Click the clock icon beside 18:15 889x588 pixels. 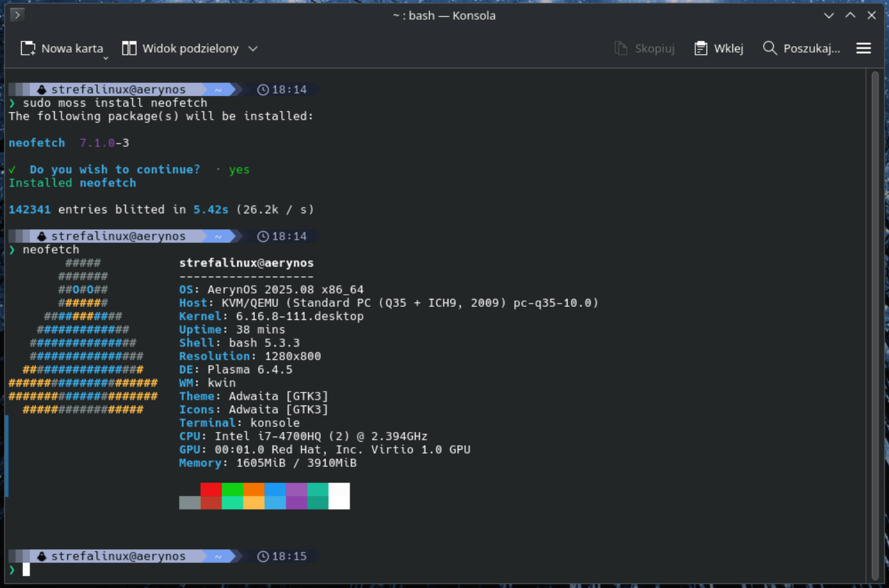[x=263, y=556]
